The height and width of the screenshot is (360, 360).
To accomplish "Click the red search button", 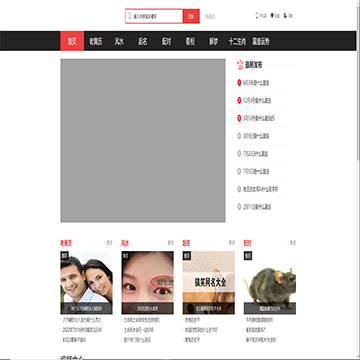I will point(191,16).
